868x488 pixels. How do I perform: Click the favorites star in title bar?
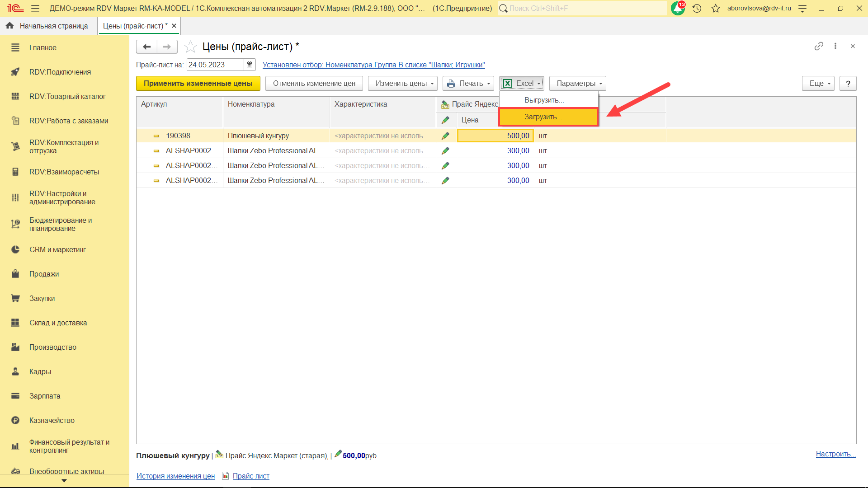(x=715, y=9)
